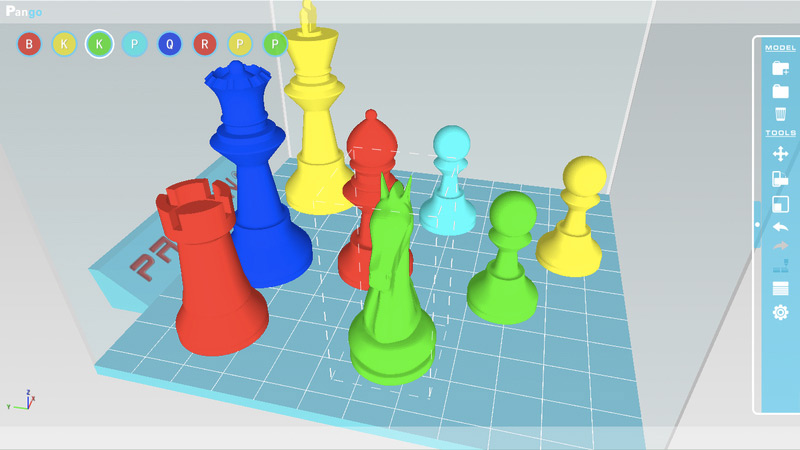Click the MODEL section heading
Screen dimensions: 800x450
pyautogui.click(x=780, y=47)
